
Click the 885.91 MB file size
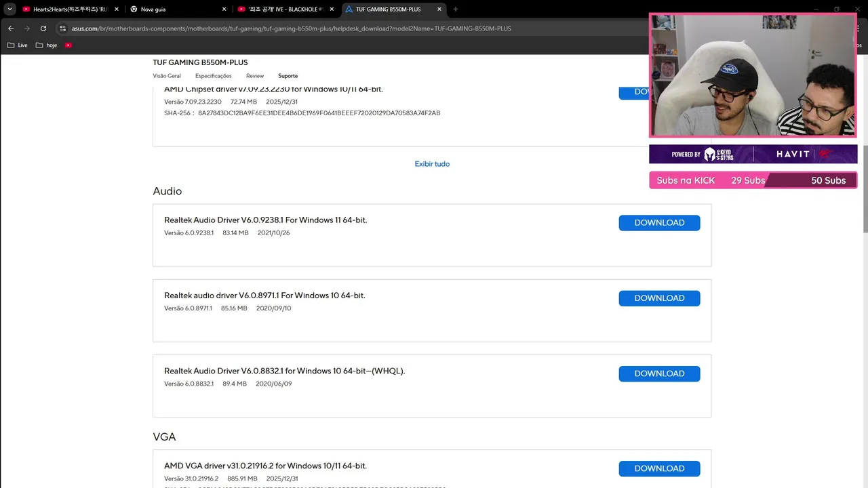[x=242, y=479]
